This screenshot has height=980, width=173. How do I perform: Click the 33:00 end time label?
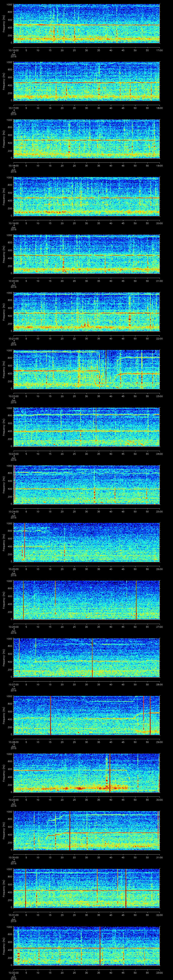159,972
